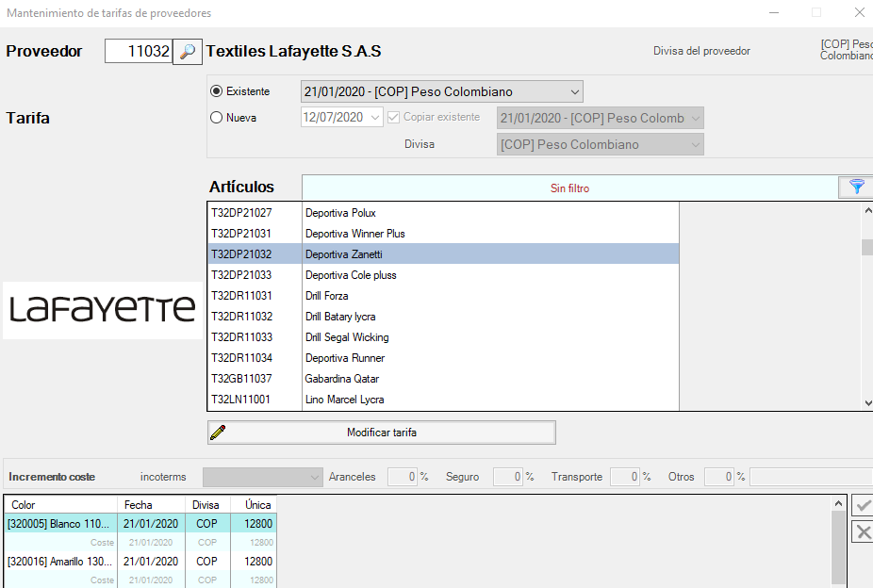Click the supplier search magnifier icon
This screenshot has height=588, width=873.
click(188, 52)
